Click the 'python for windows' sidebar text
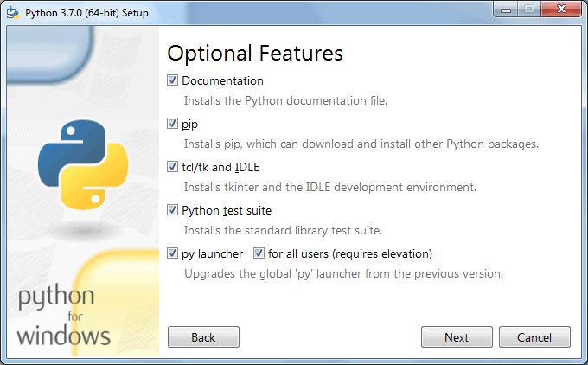The image size is (588, 365). [x=63, y=317]
